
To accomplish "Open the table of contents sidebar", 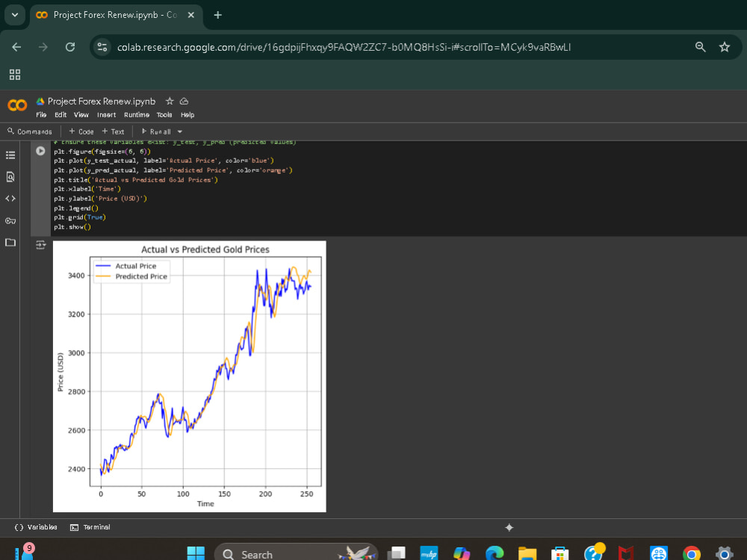I will pyautogui.click(x=10, y=155).
